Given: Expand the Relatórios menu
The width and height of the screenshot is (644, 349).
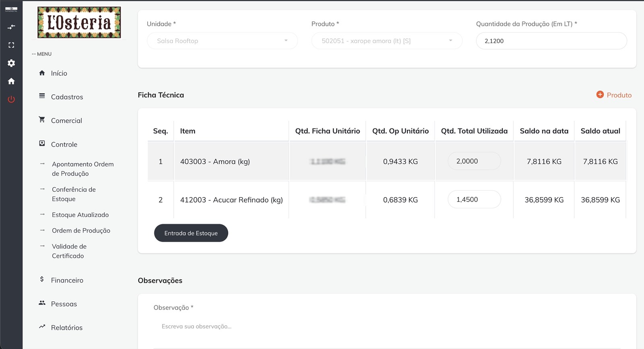Looking at the screenshot, I should [67, 328].
